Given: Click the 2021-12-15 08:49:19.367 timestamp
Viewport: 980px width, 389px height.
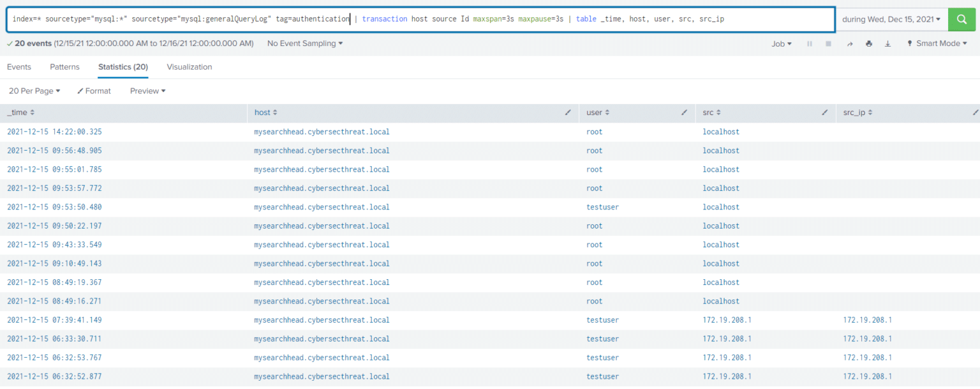Looking at the screenshot, I should [54, 282].
